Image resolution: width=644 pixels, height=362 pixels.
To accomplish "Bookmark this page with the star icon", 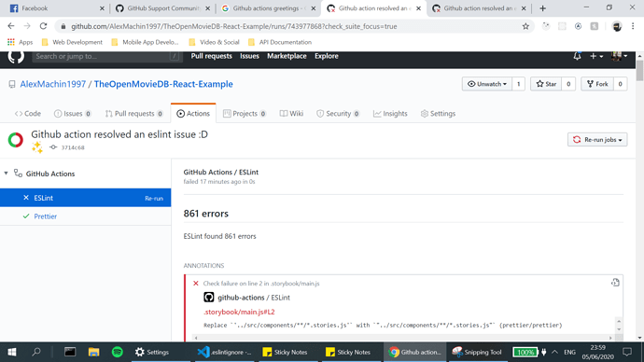I will click(525, 26).
